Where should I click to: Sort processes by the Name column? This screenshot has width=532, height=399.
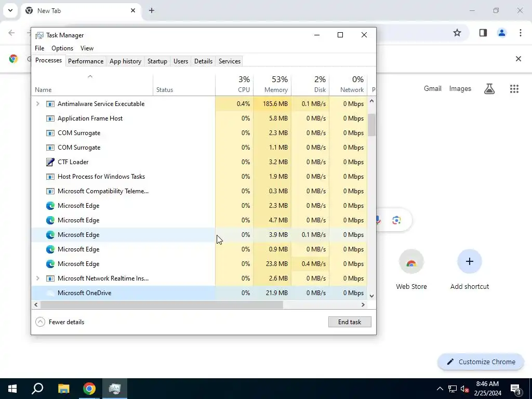pos(92,85)
